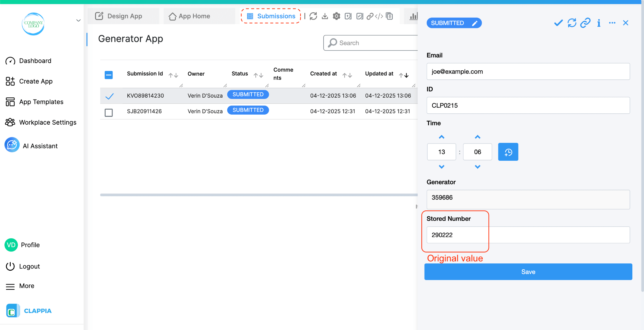Click submission ID SJB20911426
Viewport: 644px width, 330px height.
pyautogui.click(x=144, y=111)
